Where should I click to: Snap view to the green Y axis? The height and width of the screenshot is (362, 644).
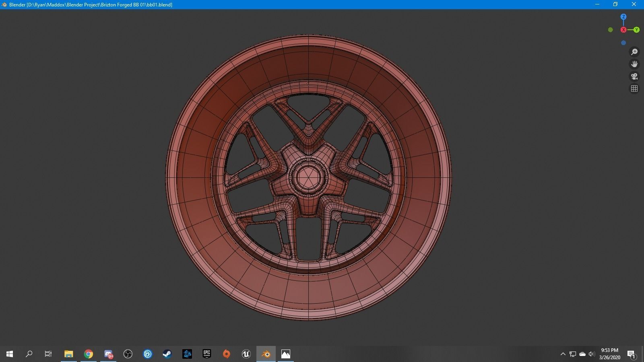point(636,30)
